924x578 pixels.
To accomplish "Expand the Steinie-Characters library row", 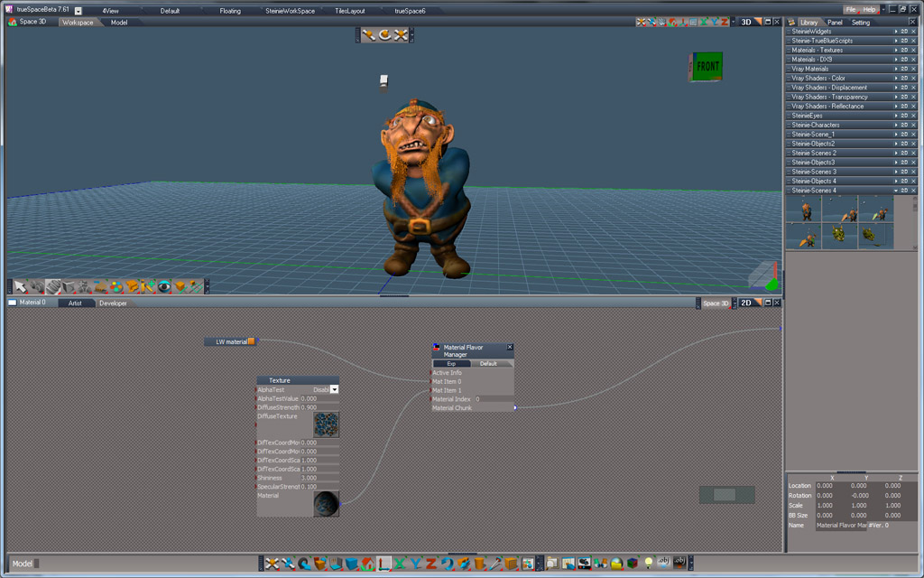I will [x=896, y=125].
